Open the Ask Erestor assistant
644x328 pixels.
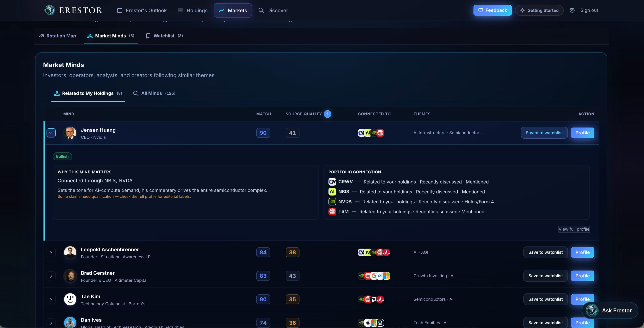tap(610, 310)
